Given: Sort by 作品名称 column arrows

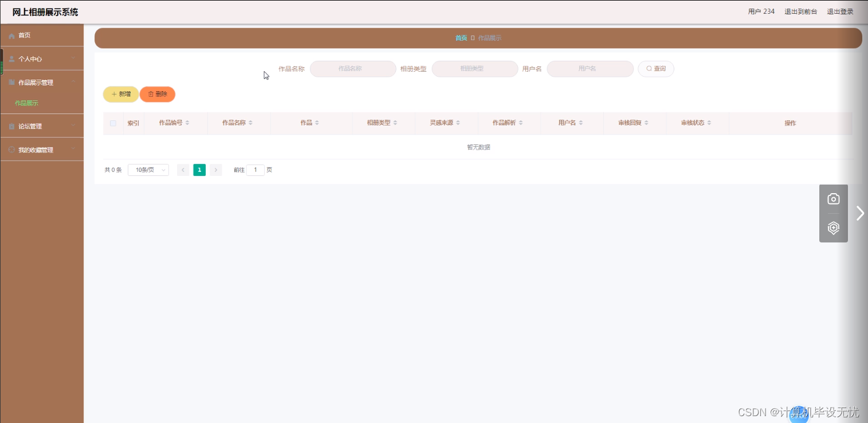Looking at the screenshot, I should 250,123.
